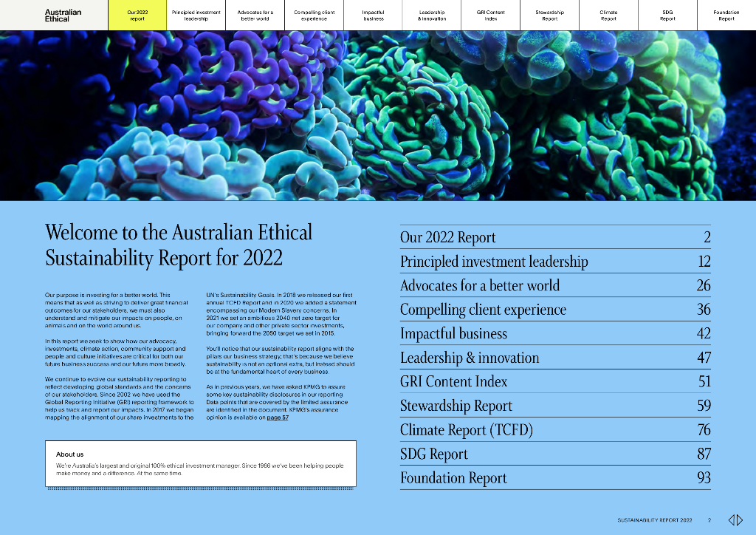The image size is (756, 535).
Task: Go to 'Foundation Report' contents entry
Action: coord(453,478)
